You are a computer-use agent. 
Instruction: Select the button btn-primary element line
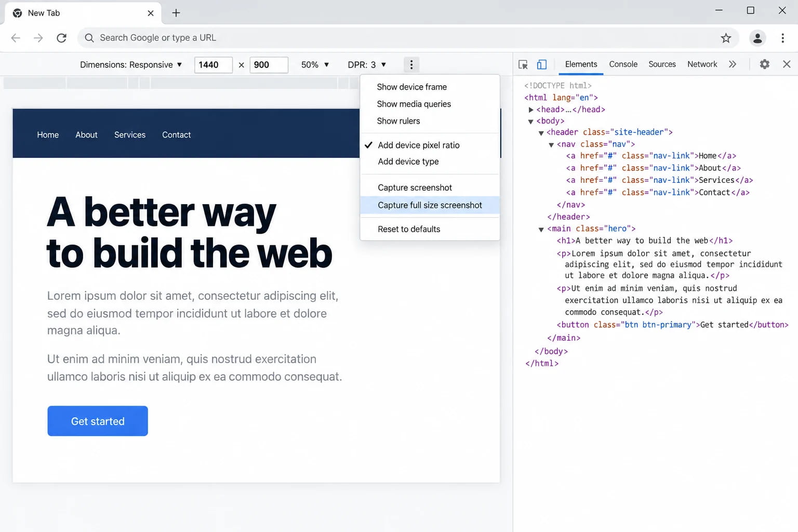(x=672, y=325)
